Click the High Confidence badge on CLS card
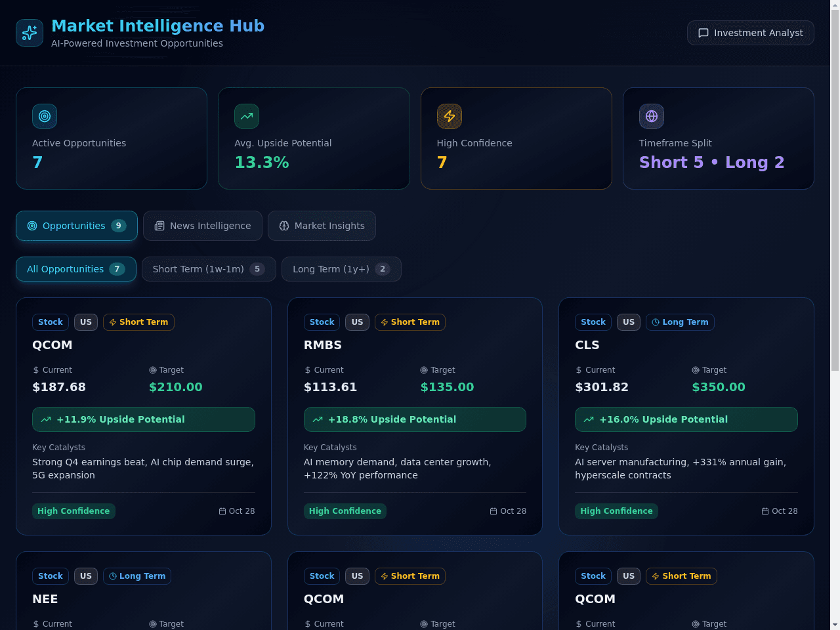840x630 pixels. coord(616,511)
